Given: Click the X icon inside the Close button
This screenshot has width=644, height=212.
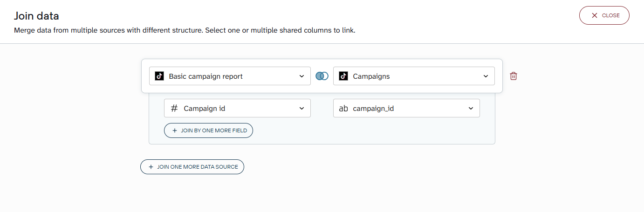Looking at the screenshot, I should [x=594, y=15].
